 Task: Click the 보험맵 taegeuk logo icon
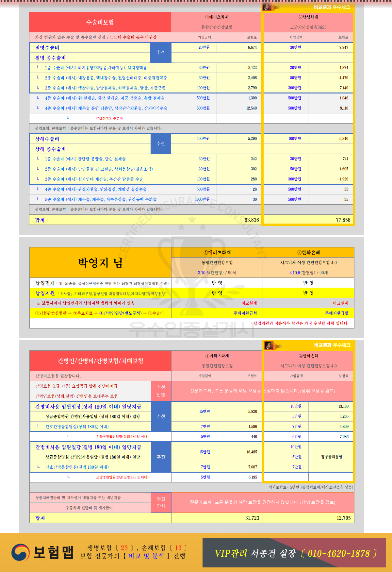(21, 552)
